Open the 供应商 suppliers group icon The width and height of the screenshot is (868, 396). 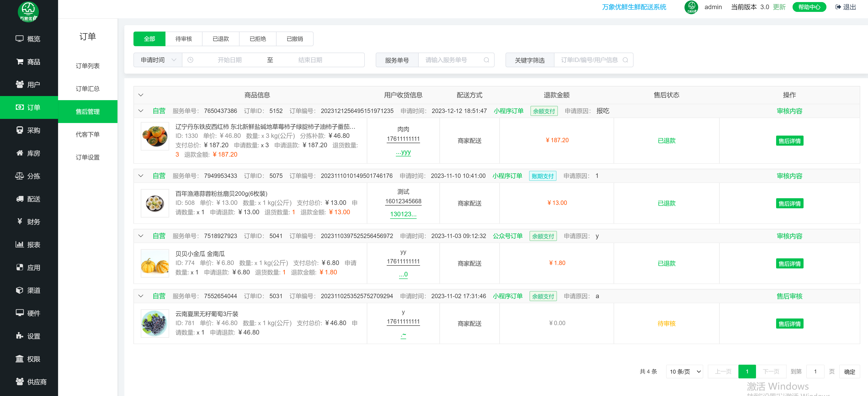20,382
